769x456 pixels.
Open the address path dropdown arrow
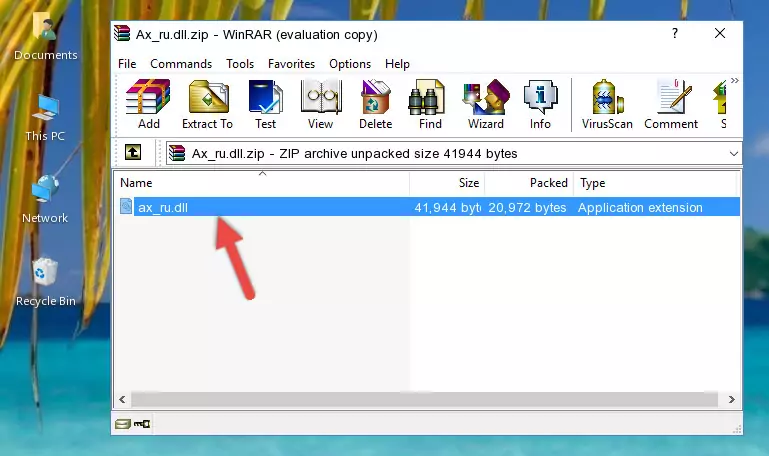tap(733, 153)
